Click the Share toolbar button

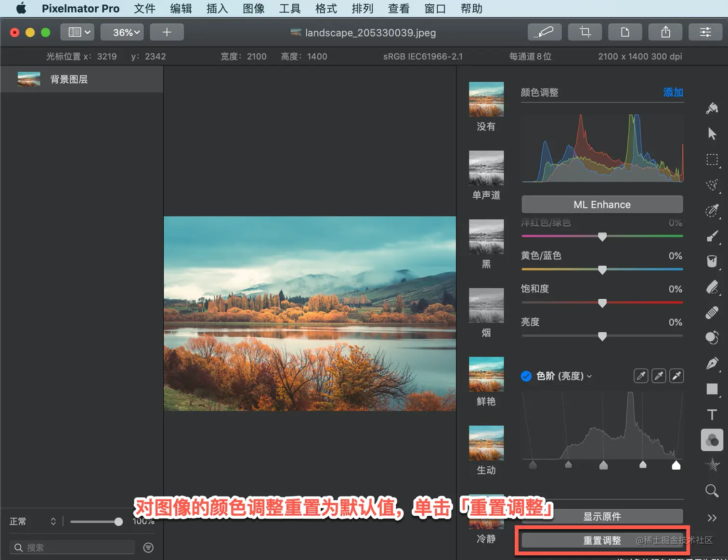pos(666,32)
